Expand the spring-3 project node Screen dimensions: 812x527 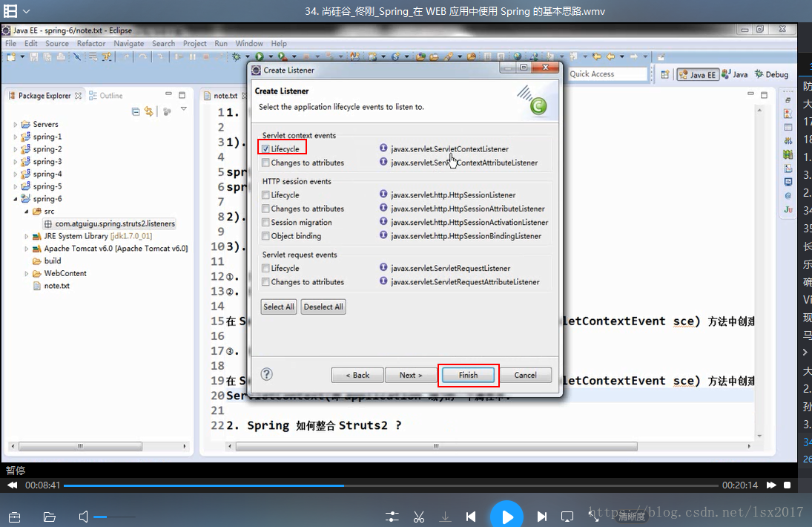15,162
